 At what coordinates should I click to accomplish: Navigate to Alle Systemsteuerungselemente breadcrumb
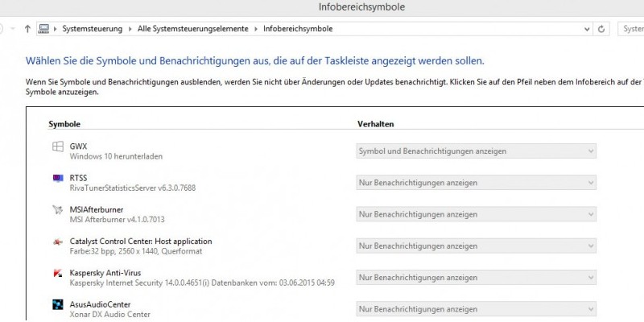(193, 29)
